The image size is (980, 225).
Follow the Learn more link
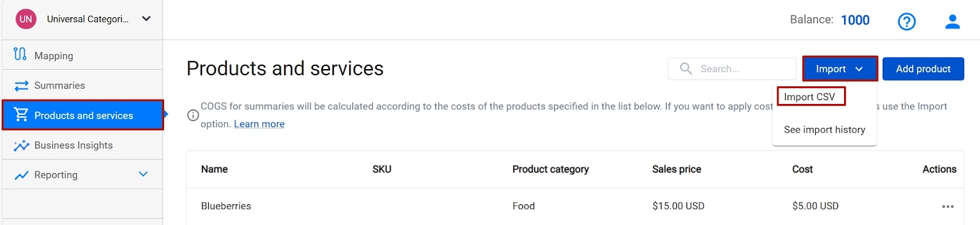[x=259, y=124]
